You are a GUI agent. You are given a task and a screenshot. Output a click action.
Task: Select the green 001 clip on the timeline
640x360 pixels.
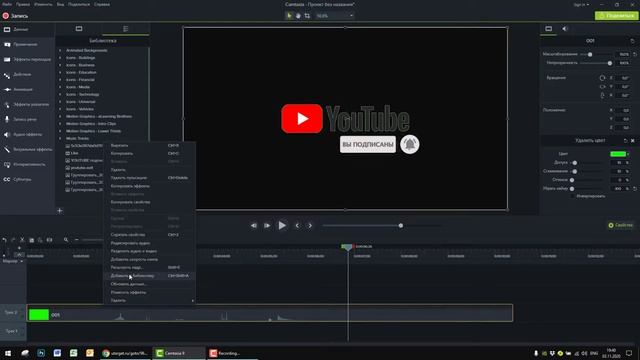[270, 313]
